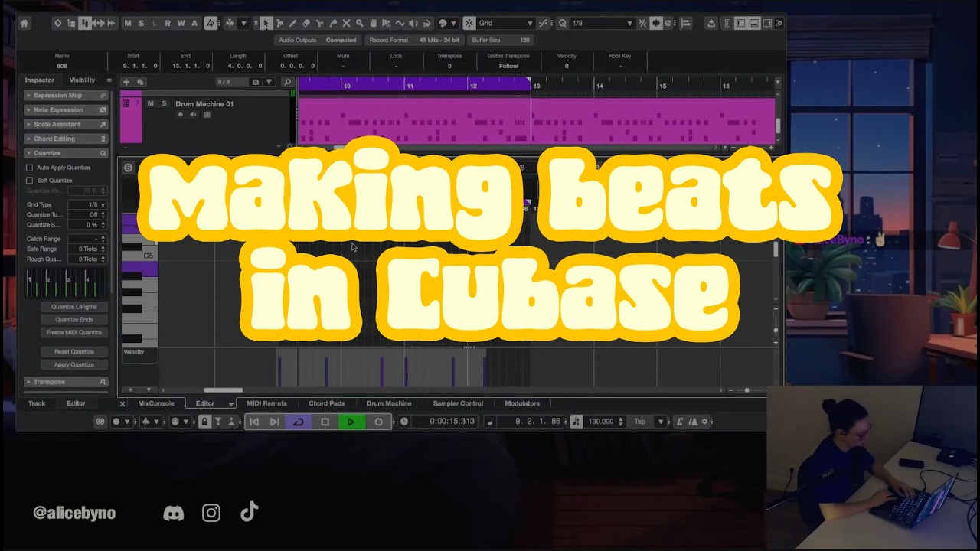This screenshot has width=980, height=551.
Task: Click the time display clock icon
Action: (x=404, y=422)
